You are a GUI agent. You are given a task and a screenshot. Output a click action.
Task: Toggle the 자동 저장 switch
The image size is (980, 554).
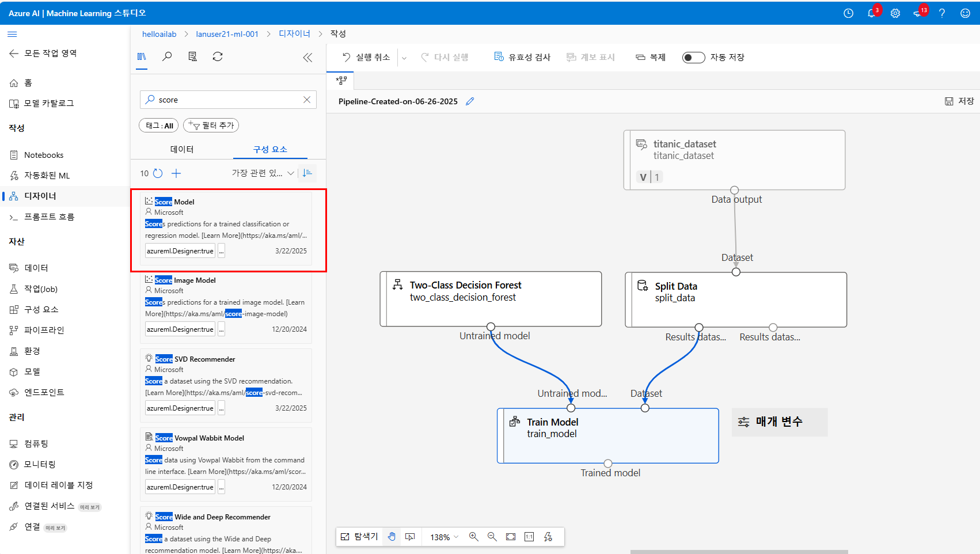click(x=693, y=58)
